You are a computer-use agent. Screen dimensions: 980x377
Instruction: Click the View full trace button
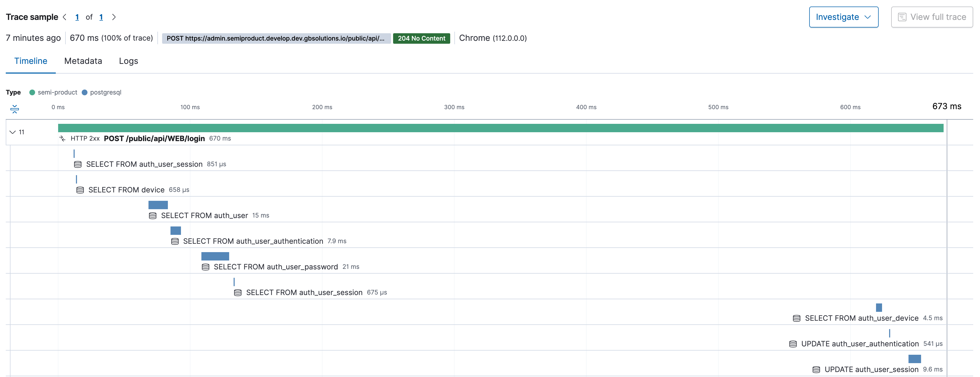(x=931, y=17)
